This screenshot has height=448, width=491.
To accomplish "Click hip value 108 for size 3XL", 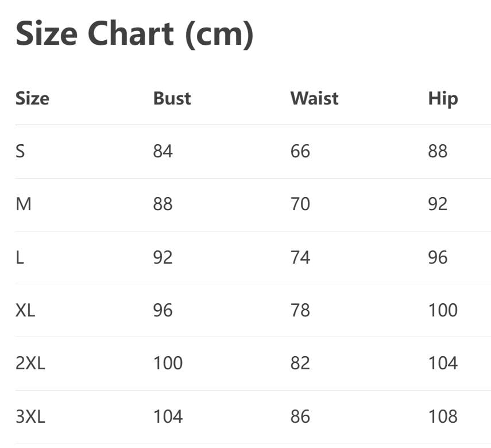I will 443,416.
